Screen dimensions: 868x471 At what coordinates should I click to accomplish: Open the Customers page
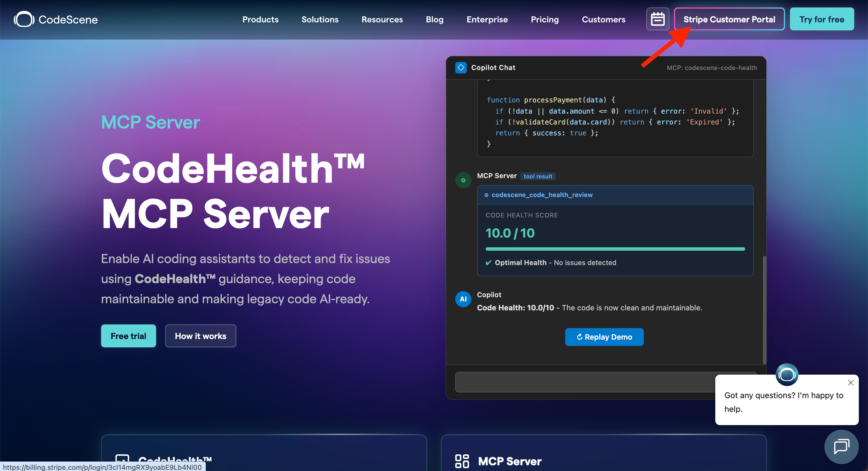[603, 19]
